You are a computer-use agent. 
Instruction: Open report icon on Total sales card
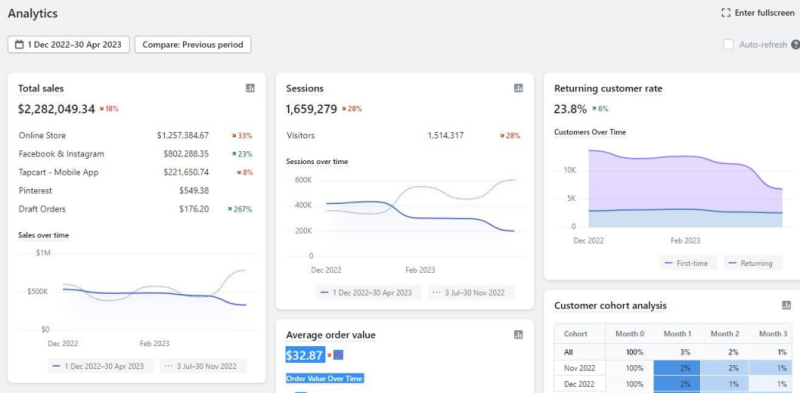click(250, 88)
